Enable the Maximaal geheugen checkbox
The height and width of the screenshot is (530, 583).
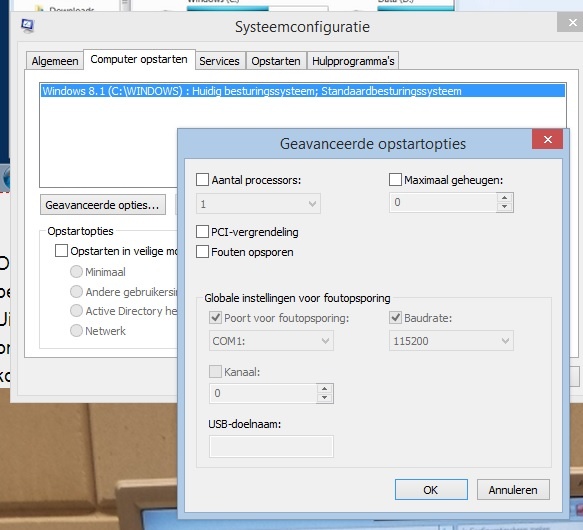[395, 180]
